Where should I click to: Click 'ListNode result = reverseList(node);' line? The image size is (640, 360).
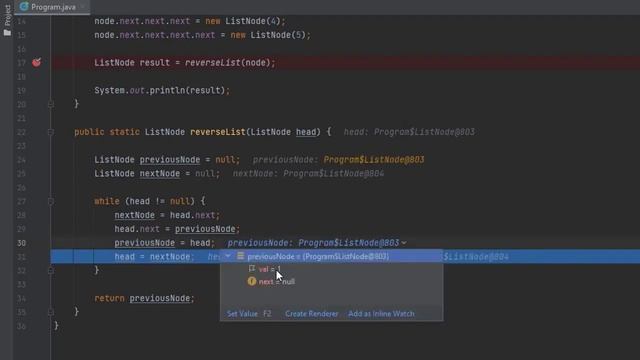point(185,62)
